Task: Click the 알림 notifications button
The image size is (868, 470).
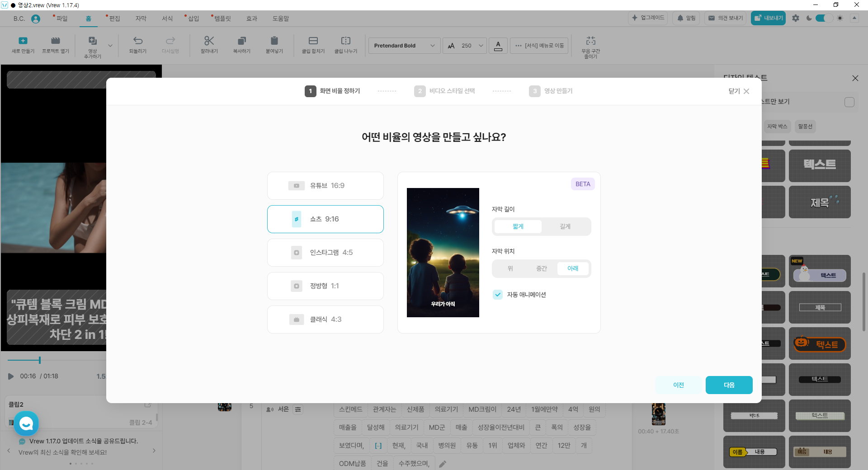Action: (x=686, y=18)
